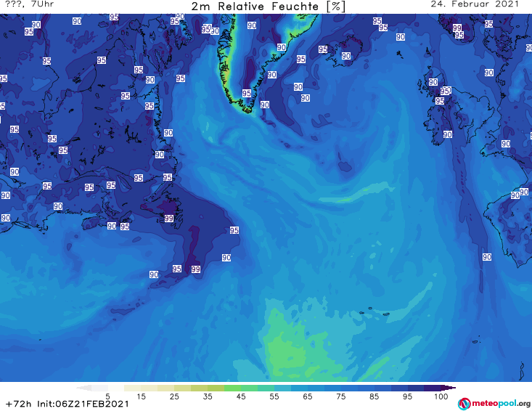Click the '90' humidity label over Iceland
532x411 pixels.
pos(345,56)
